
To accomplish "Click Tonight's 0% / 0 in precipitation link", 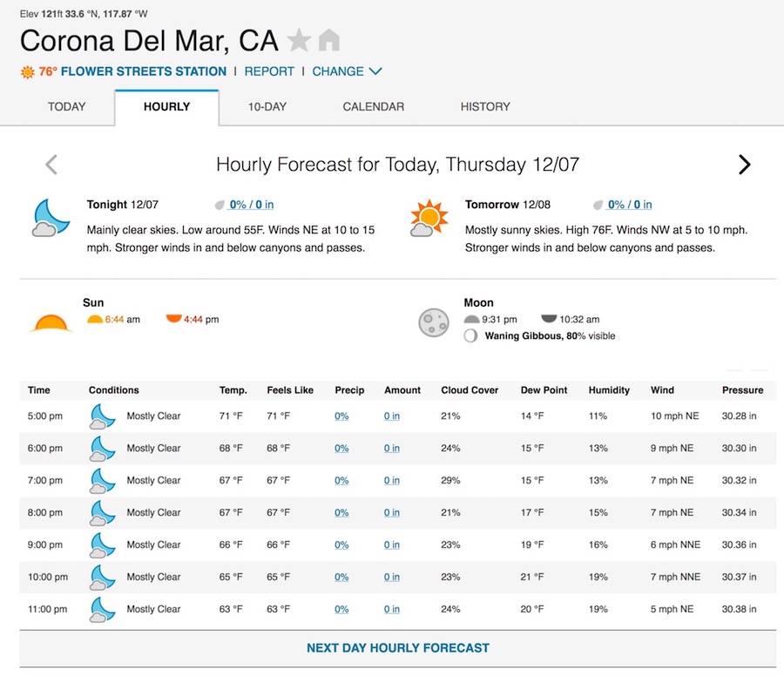I will tap(251, 205).
